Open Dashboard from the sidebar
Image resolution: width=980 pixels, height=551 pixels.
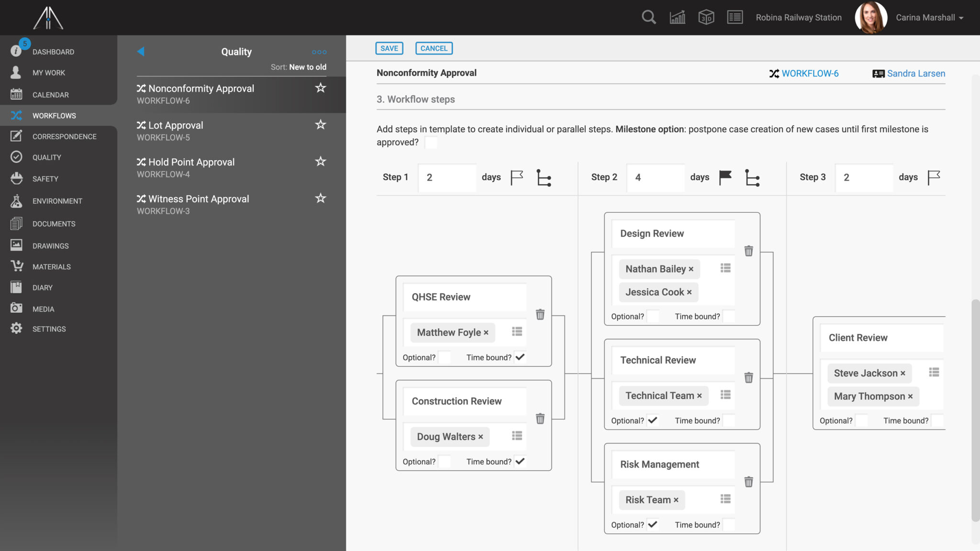(53, 52)
